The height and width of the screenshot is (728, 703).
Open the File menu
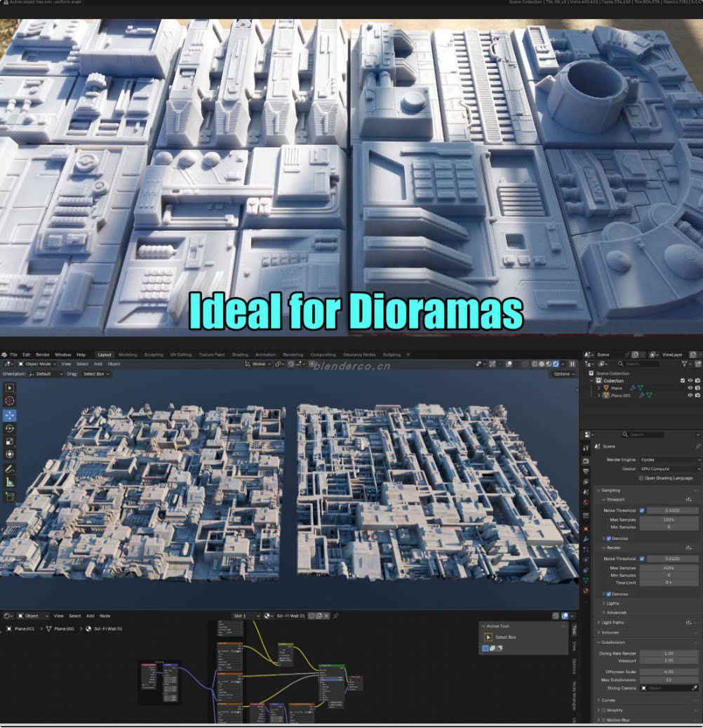13,355
